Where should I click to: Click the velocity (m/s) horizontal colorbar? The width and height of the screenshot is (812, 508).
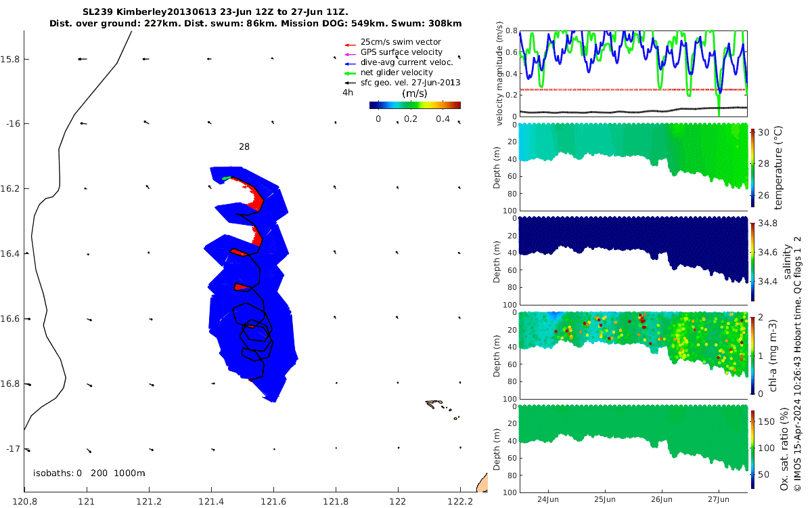[x=415, y=105]
